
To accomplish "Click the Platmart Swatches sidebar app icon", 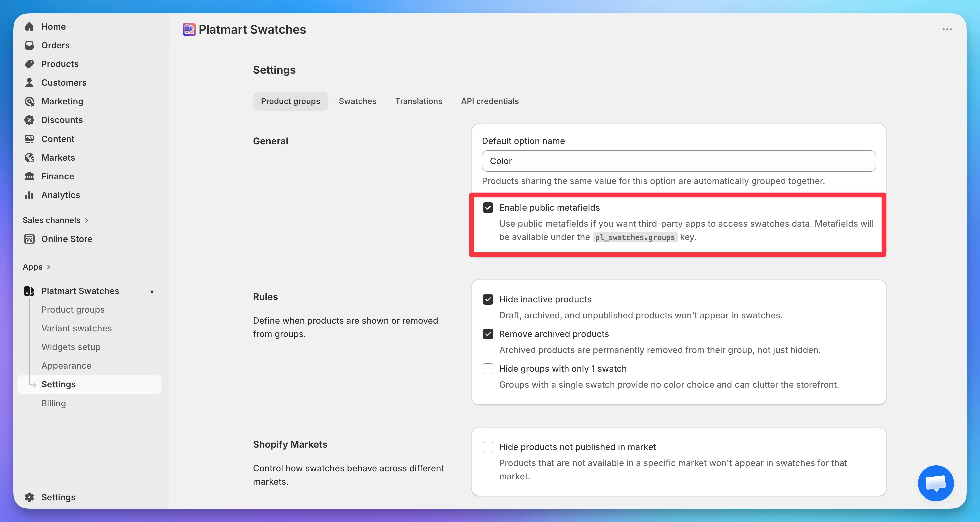I will [29, 291].
